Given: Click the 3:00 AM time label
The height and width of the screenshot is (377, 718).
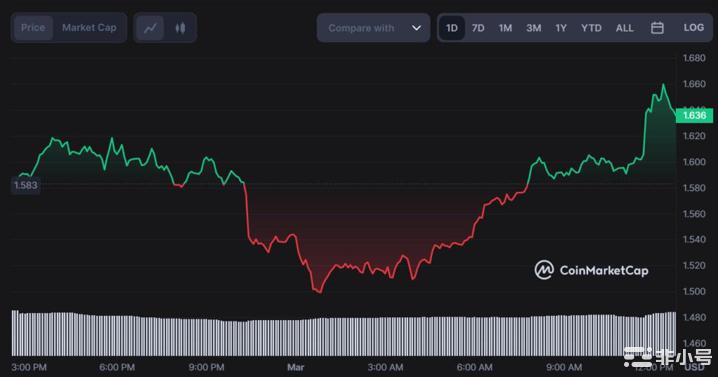Looking at the screenshot, I should [385, 367].
